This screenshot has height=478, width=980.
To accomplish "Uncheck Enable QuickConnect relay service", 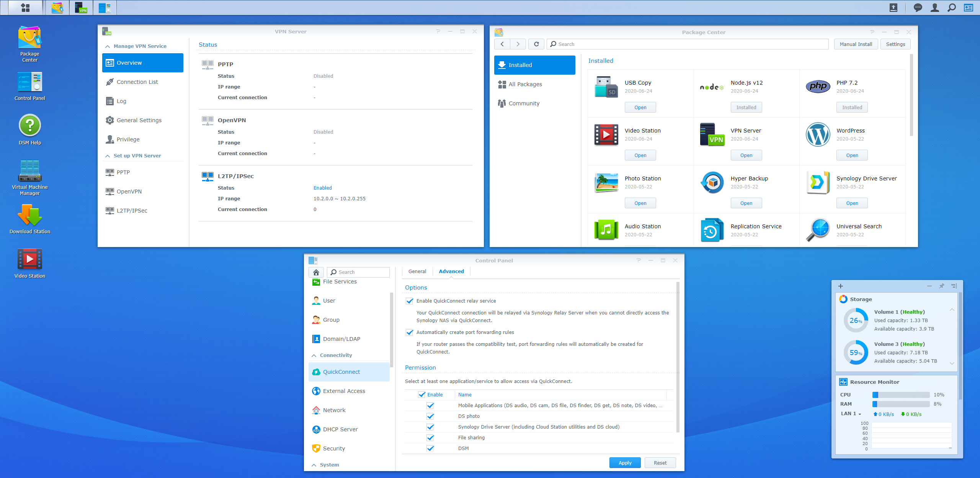I will [x=410, y=301].
